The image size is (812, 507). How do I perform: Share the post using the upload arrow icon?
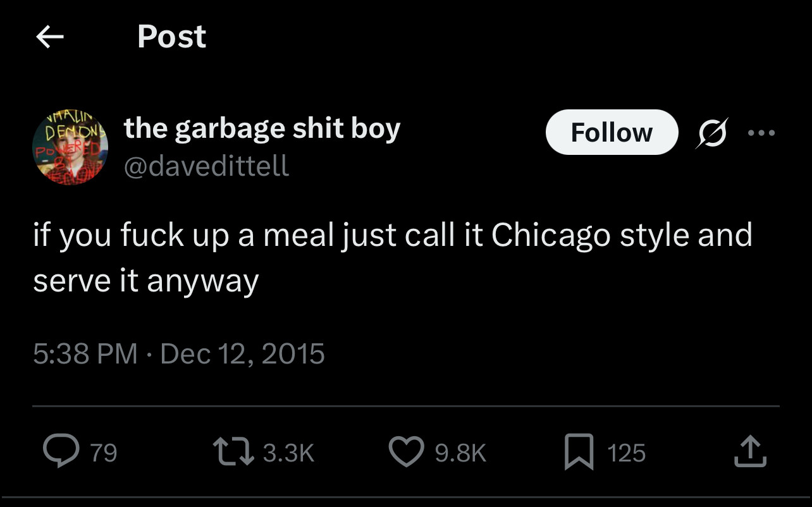click(750, 452)
